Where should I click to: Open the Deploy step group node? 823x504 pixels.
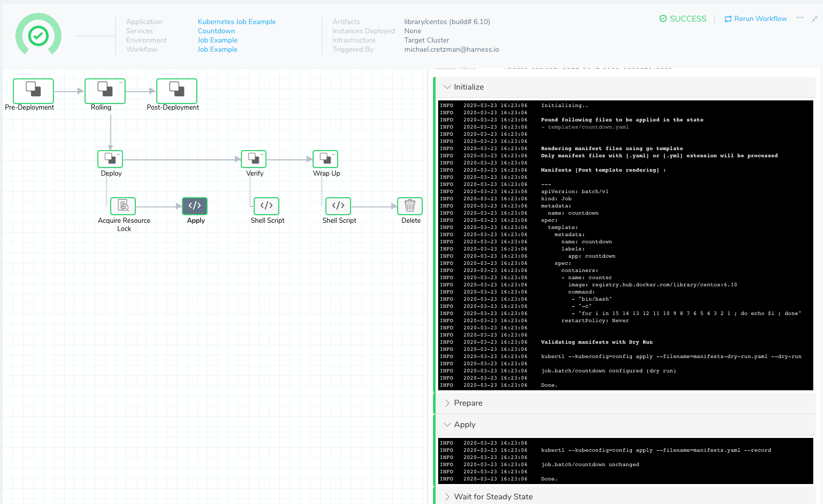click(110, 159)
